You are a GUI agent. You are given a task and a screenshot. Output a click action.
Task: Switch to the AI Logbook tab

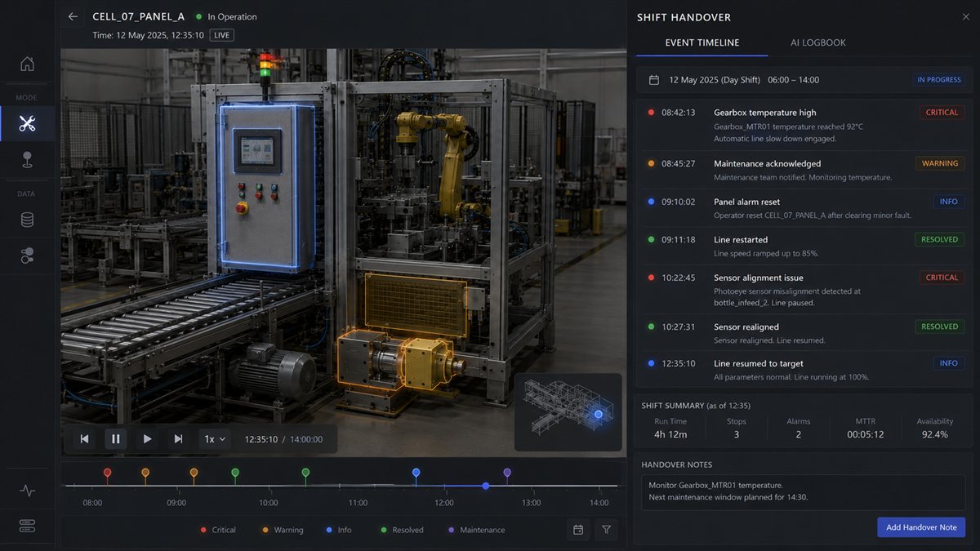tap(818, 42)
